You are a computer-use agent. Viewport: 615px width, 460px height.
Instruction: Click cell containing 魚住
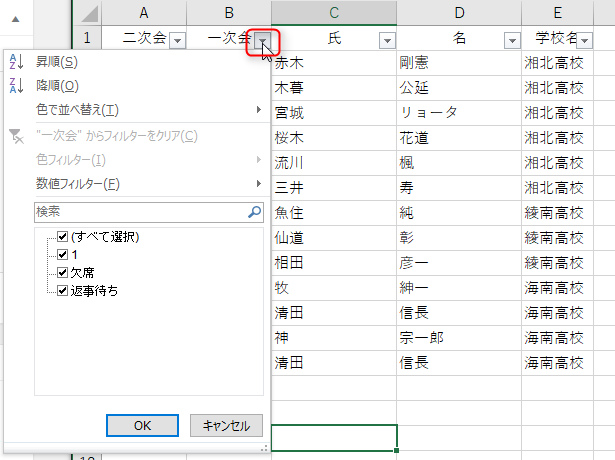pyautogui.click(x=334, y=213)
